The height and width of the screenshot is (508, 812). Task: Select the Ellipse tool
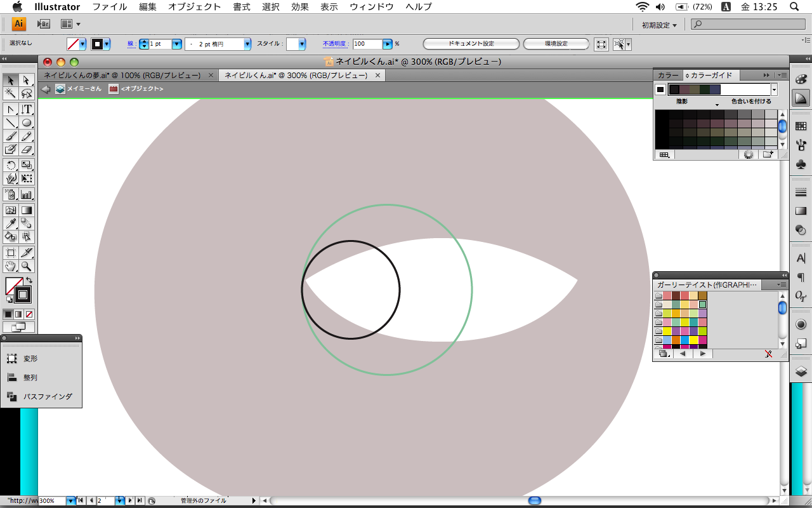(27, 123)
